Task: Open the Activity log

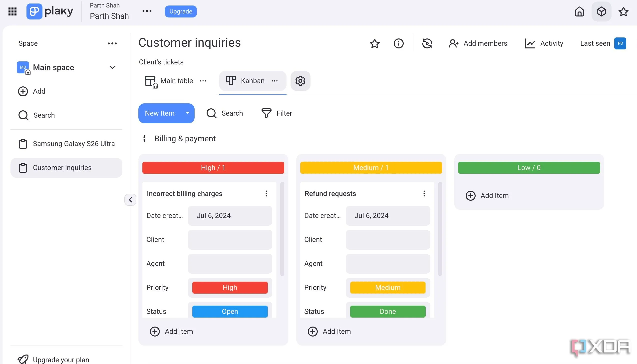Action: pyautogui.click(x=544, y=43)
